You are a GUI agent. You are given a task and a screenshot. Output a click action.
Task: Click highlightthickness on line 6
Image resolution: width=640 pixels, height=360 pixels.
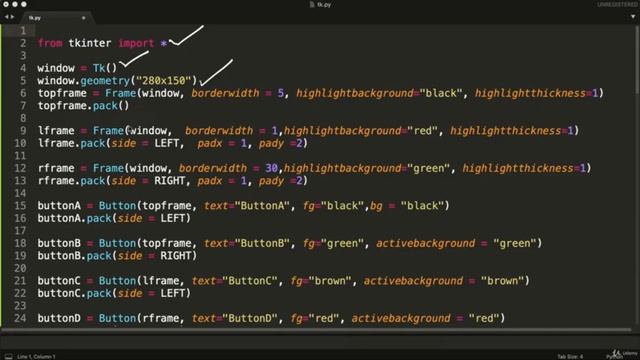(530, 93)
